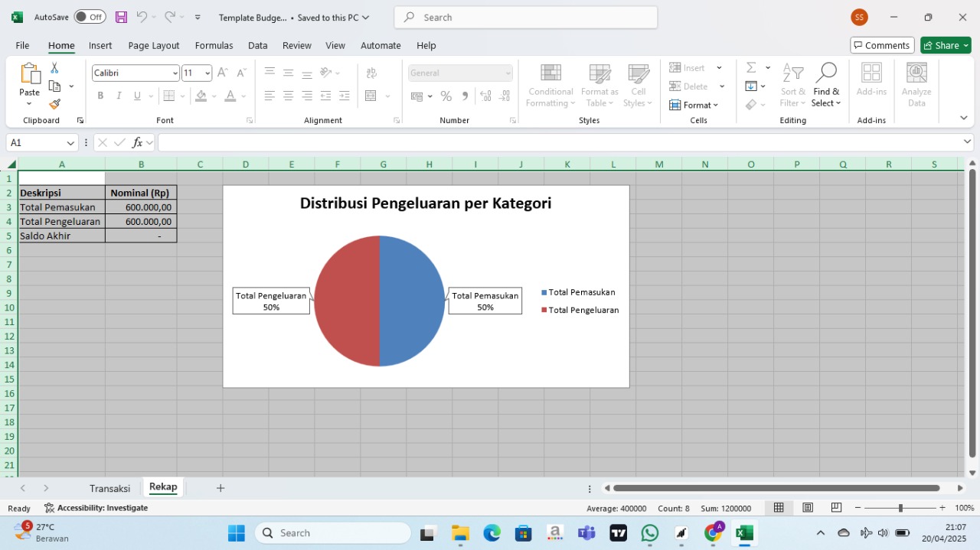Switch to the Transaksi sheet tab

[x=109, y=488]
